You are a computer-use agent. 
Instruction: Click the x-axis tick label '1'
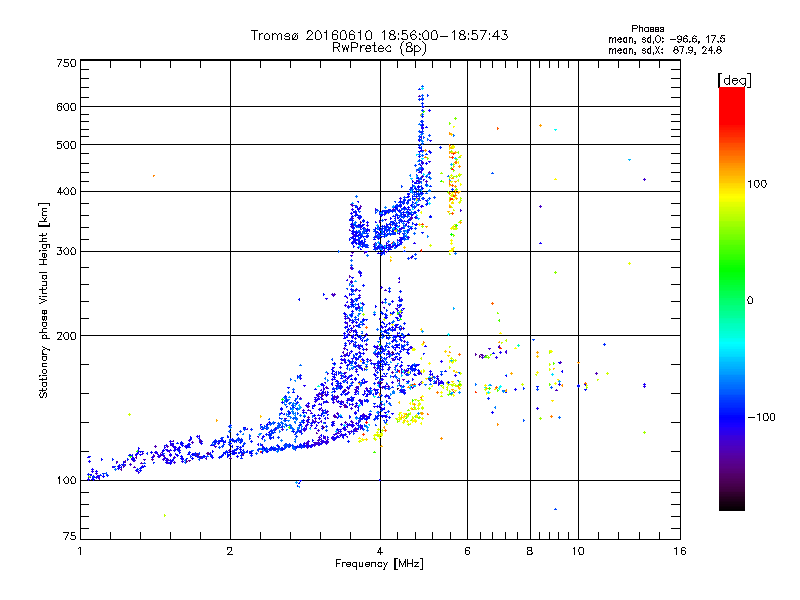coord(80,551)
